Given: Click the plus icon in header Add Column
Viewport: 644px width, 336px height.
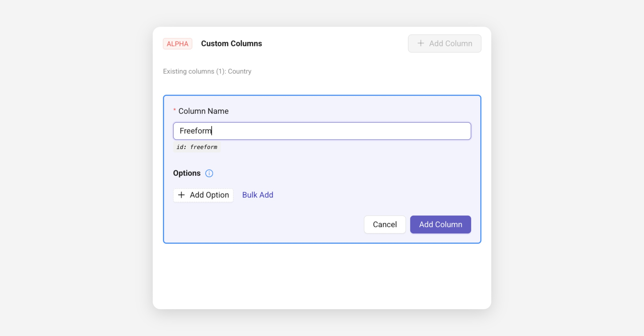Looking at the screenshot, I should click(421, 43).
